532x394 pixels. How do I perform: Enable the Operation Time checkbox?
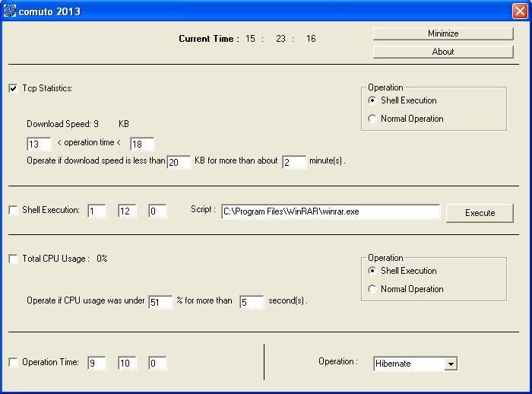[13, 362]
